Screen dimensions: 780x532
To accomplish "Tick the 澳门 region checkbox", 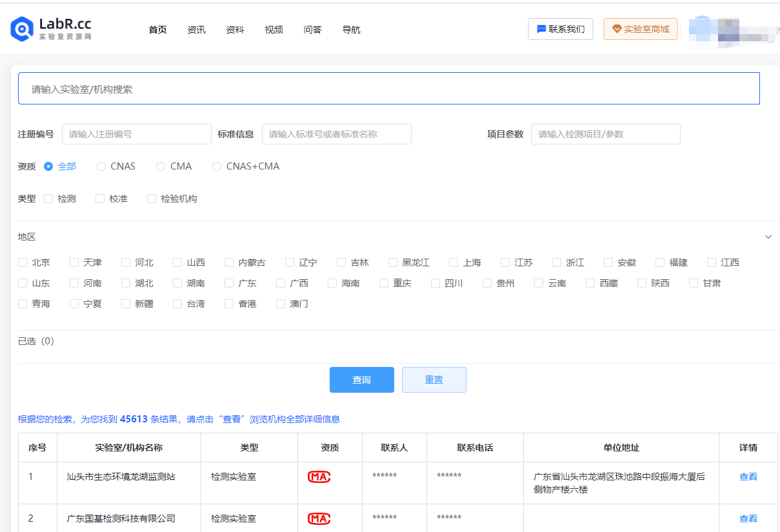I will point(281,304).
